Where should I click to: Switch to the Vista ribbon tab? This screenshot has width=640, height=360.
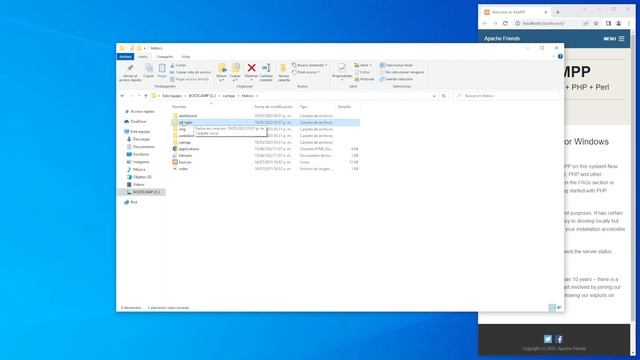pyautogui.click(x=186, y=57)
